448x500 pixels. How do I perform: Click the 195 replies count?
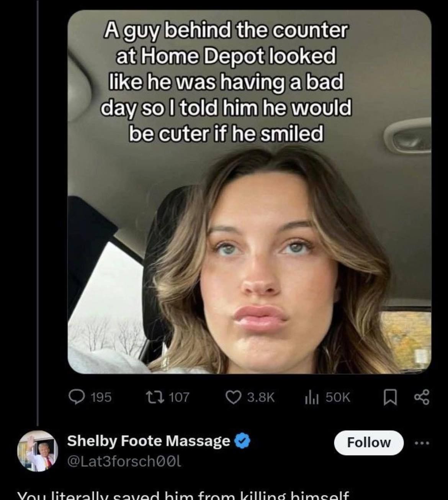pyautogui.click(x=101, y=397)
